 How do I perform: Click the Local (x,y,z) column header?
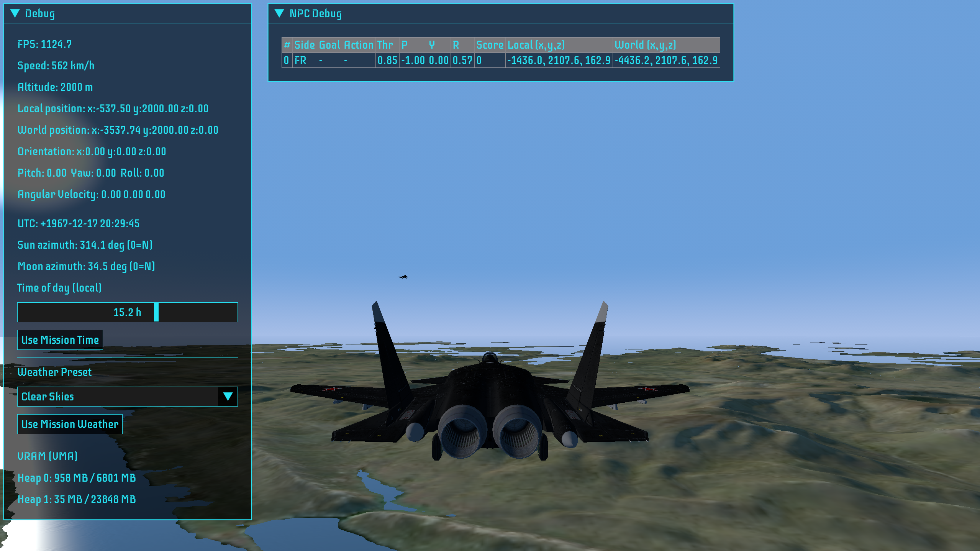tap(536, 45)
